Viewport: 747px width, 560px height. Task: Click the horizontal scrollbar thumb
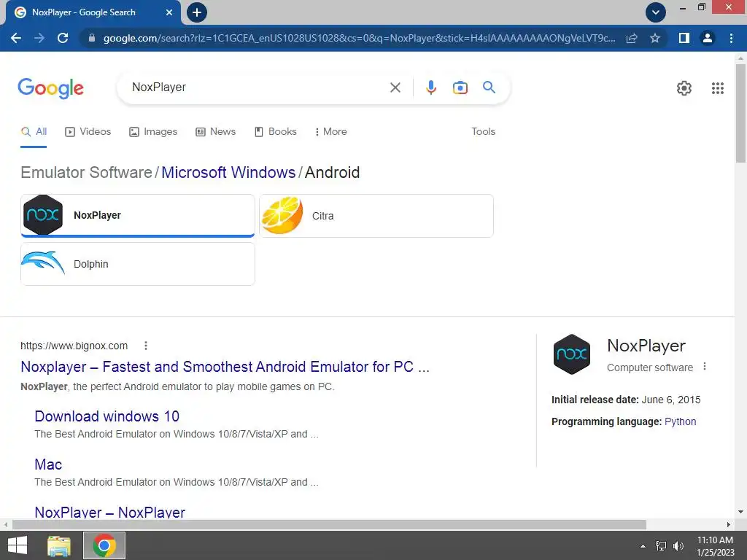click(329, 525)
